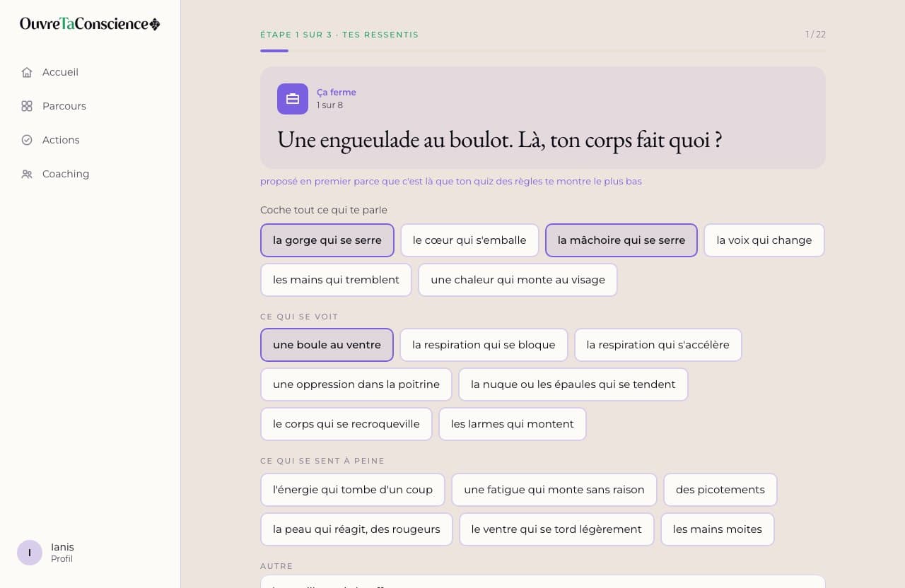Deselect "la gorge qui se serre"

327,240
